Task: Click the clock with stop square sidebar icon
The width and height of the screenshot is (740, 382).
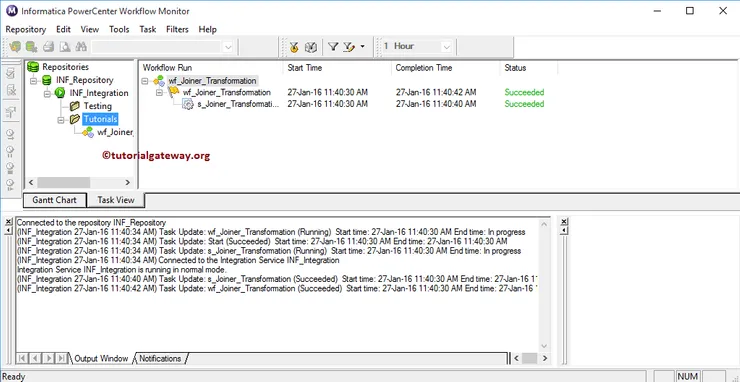Action: (x=10, y=168)
